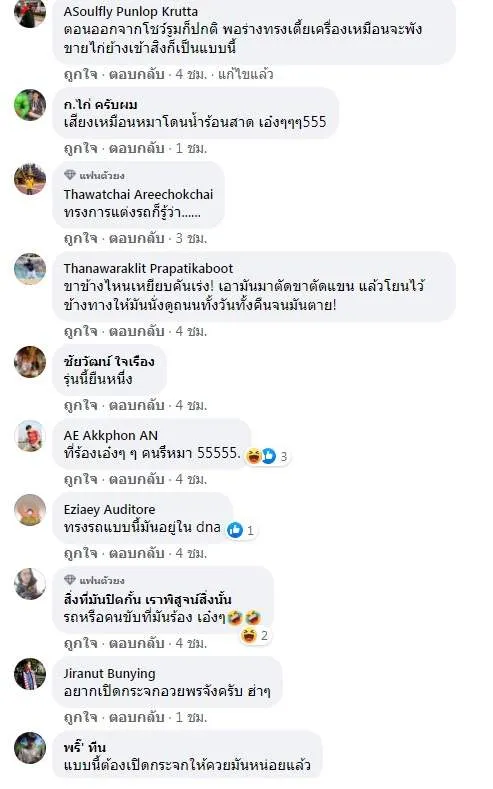Like ชัยวัฒน์ ใจเรือง's comment via ถูกใจ
The image size is (493, 789).
click(x=80, y=405)
